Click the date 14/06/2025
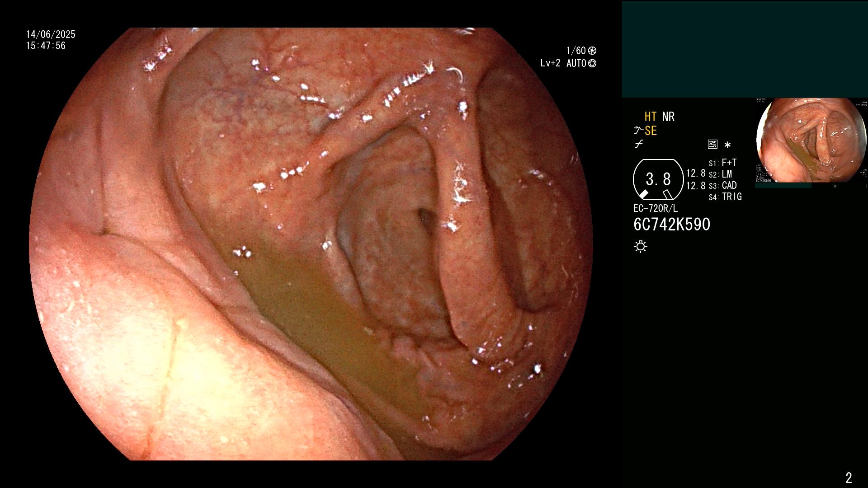 coord(51,34)
